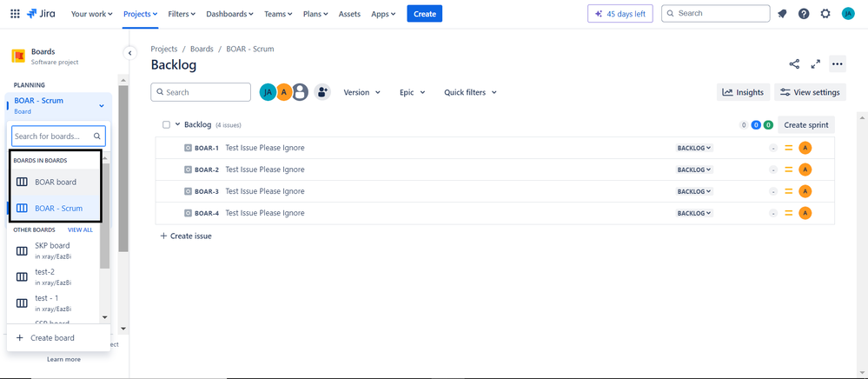Click the Learn more link

(x=63, y=359)
